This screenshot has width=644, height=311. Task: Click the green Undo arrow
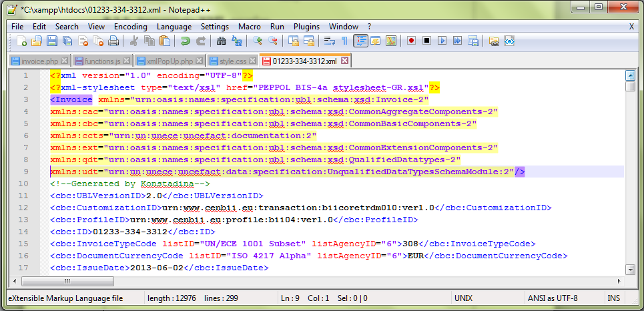[x=186, y=41]
